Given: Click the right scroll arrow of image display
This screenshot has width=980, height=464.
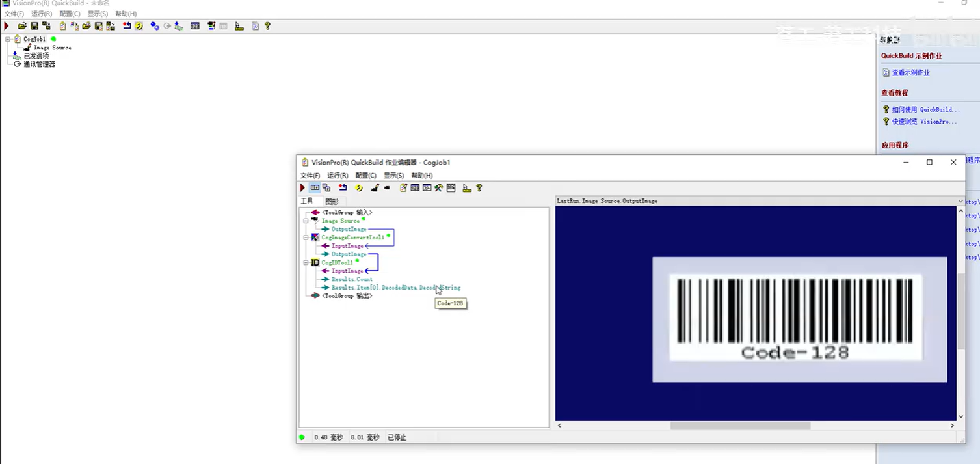Looking at the screenshot, I should click(952, 426).
